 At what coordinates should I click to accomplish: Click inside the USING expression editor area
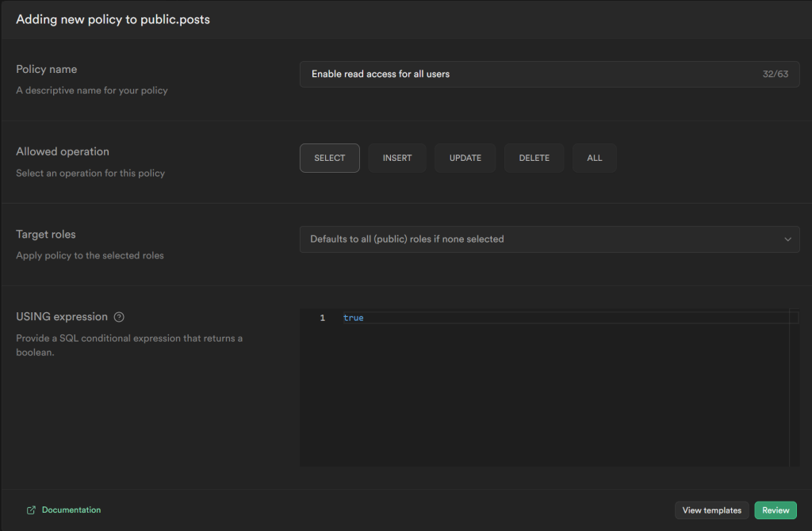tap(550, 388)
